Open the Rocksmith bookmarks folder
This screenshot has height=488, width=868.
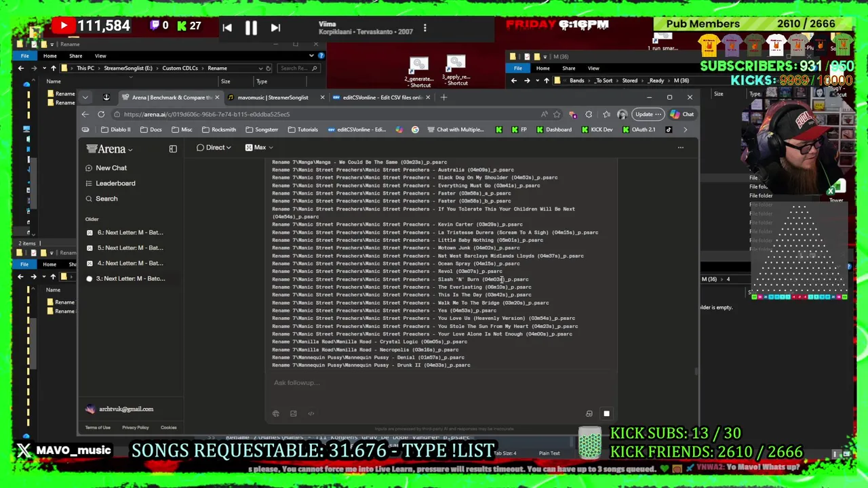point(218,129)
